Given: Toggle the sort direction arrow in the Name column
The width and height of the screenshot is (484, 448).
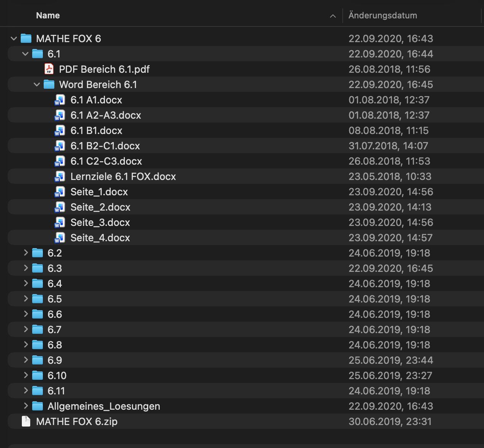Looking at the screenshot, I should point(333,16).
